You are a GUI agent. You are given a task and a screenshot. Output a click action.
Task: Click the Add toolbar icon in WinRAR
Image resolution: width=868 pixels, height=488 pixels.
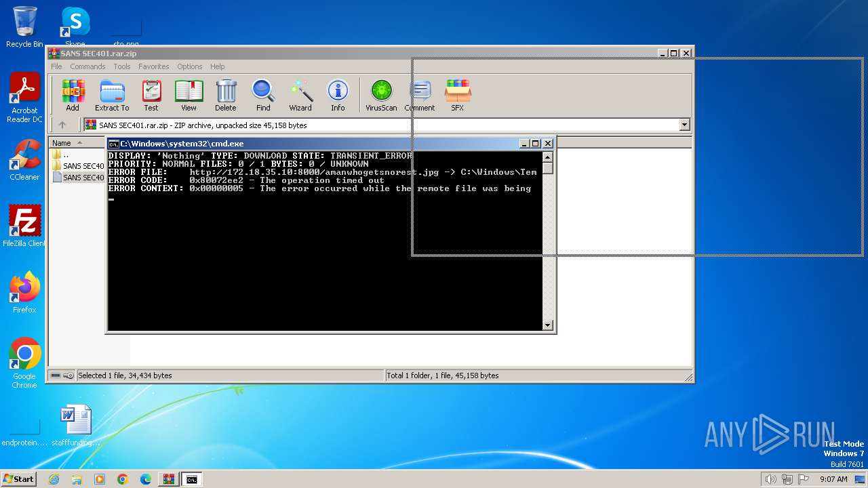pyautogui.click(x=73, y=95)
